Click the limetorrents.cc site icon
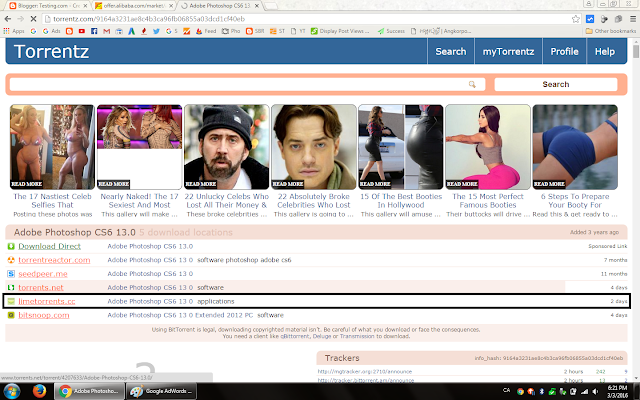This screenshot has height=400, width=640. (x=11, y=301)
